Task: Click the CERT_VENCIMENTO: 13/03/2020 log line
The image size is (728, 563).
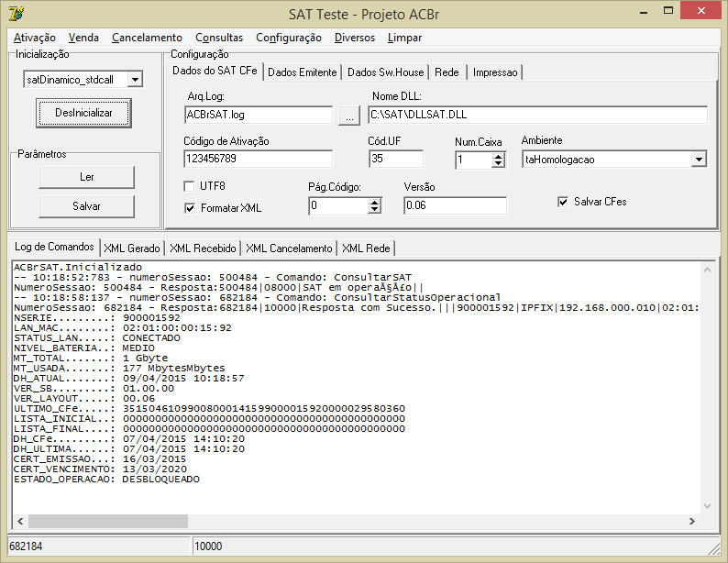Action: coord(100,469)
